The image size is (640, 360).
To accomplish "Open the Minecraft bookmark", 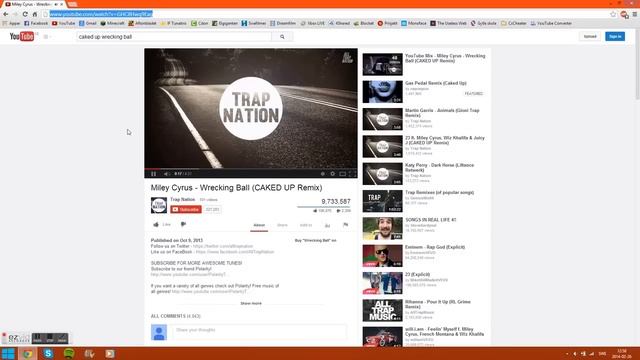I will click(112, 24).
